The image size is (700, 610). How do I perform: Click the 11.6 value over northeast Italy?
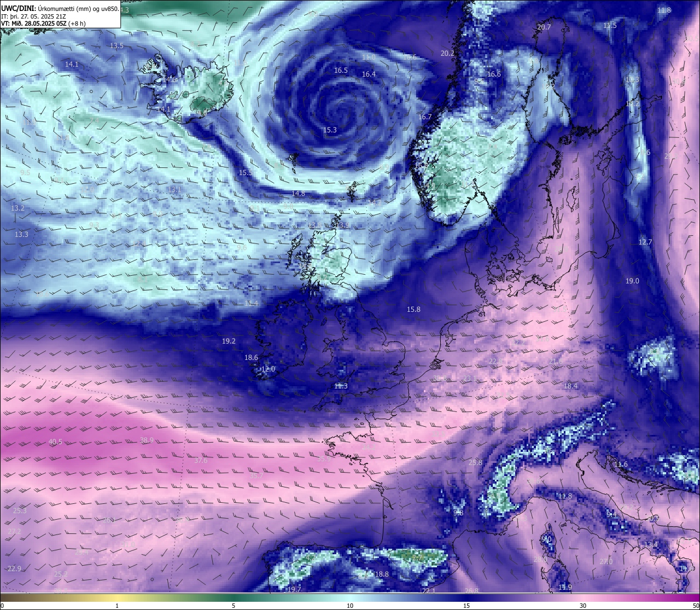[621, 464]
